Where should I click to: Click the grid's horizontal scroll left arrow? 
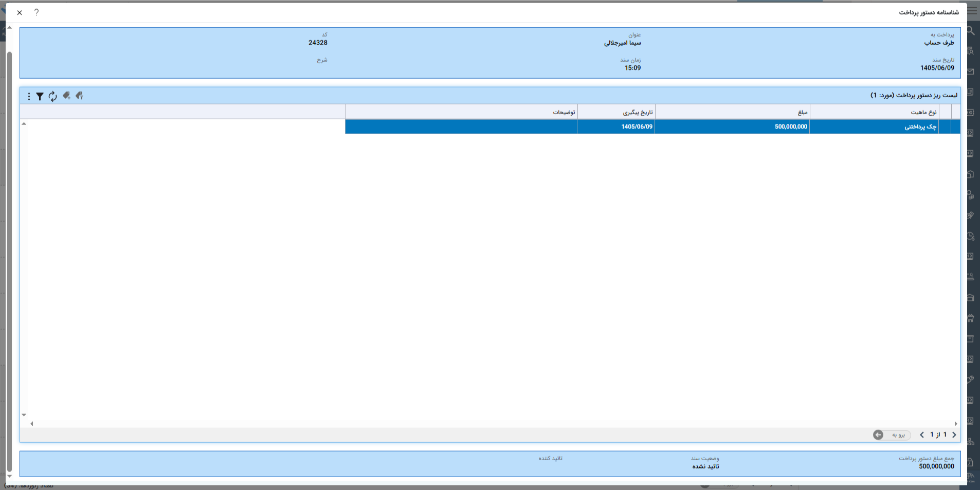32,424
